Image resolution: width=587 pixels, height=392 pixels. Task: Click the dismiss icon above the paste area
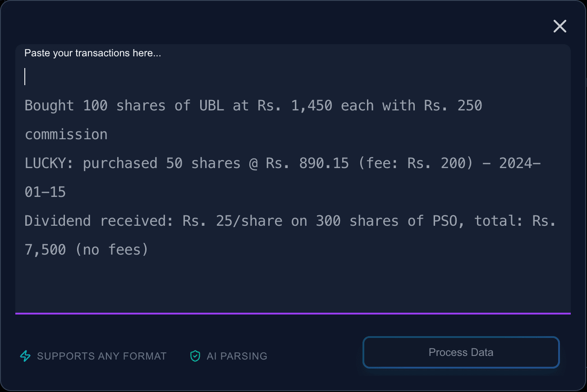click(x=559, y=26)
